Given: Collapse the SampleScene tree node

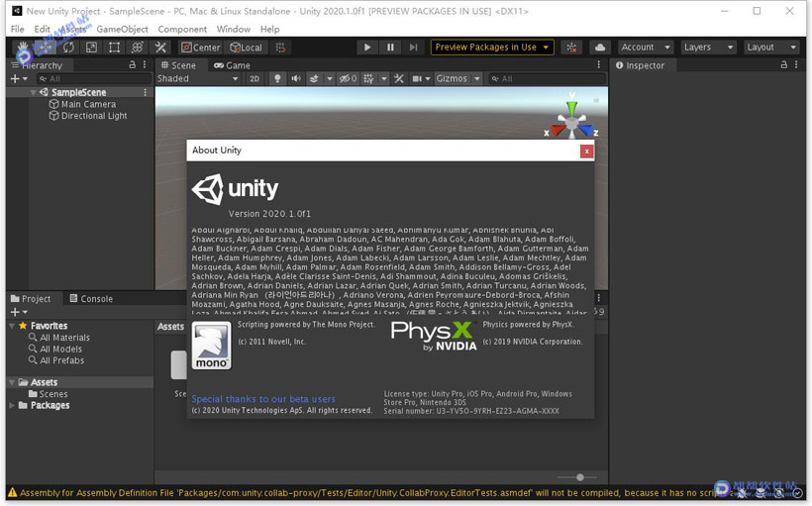Looking at the screenshot, I should click(x=33, y=92).
